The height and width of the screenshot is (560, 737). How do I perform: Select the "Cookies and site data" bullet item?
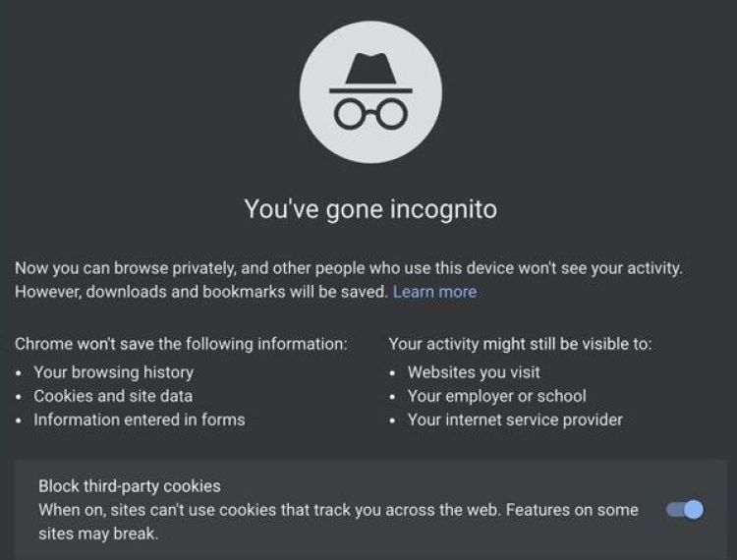pyautogui.click(x=113, y=396)
